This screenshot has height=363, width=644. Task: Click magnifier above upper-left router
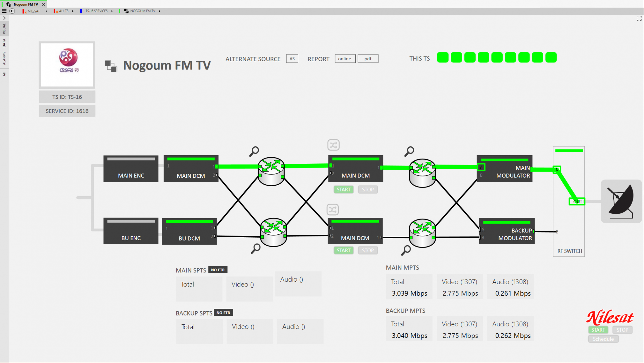point(254,151)
